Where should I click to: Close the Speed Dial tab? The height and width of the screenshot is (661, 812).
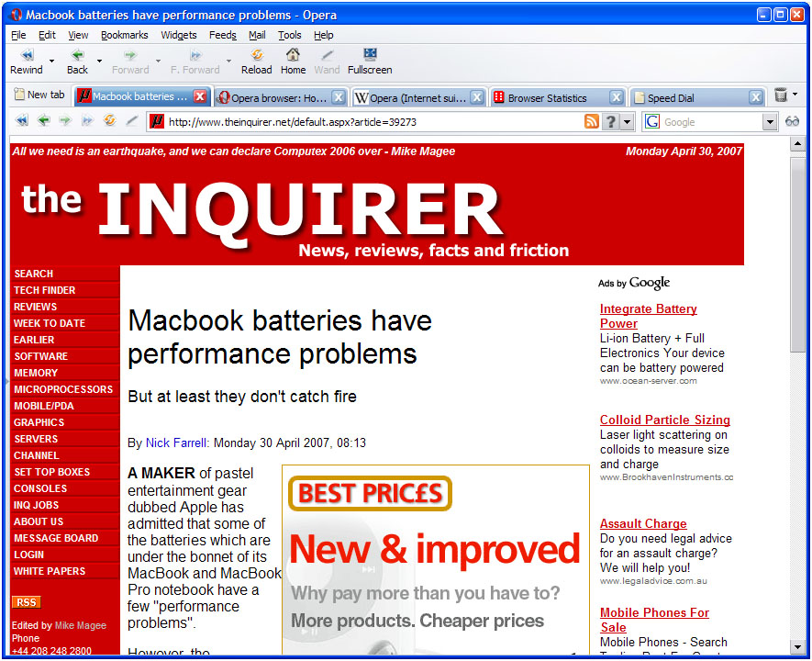756,97
